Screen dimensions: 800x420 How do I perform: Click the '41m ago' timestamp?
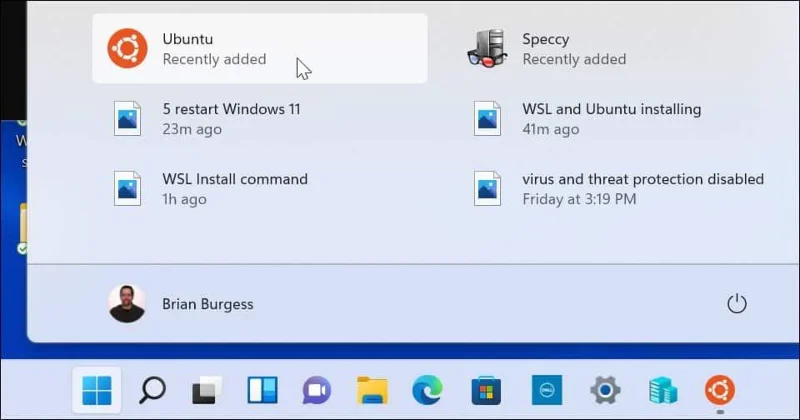click(x=551, y=129)
